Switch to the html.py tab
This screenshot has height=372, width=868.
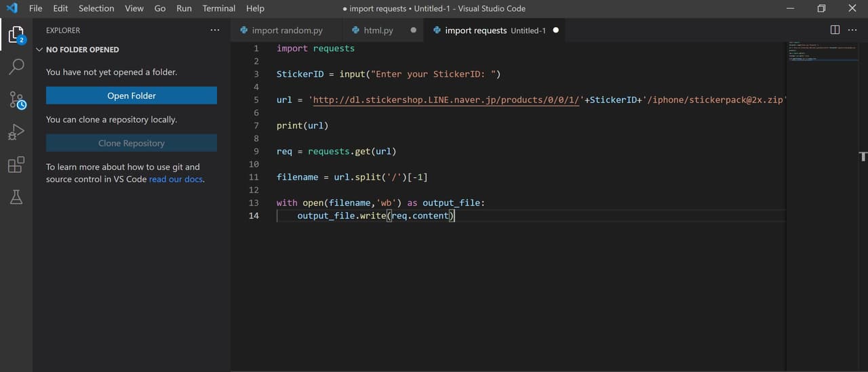pyautogui.click(x=378, y=30)
